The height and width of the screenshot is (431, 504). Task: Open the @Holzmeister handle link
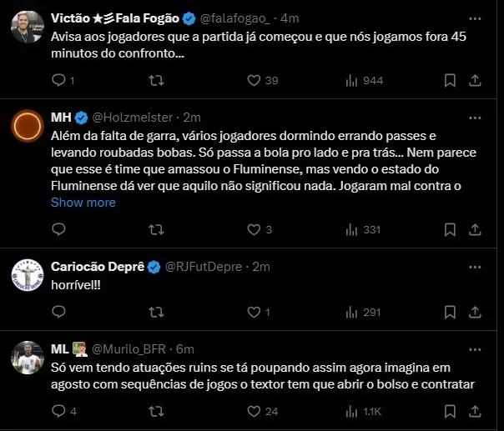pos(135,117)
